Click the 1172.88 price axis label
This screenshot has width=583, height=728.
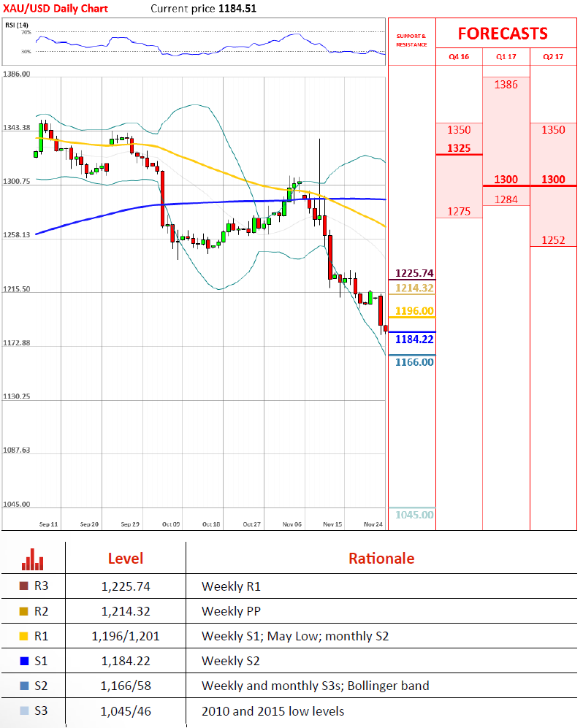point(16,342)
